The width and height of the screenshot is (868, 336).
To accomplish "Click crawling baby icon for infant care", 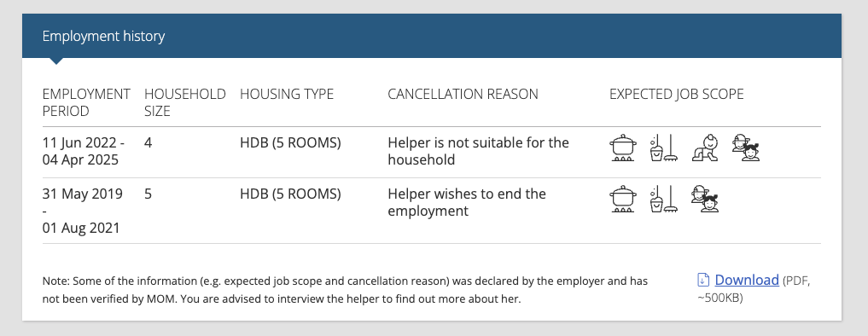I will [x=705, y=148].
